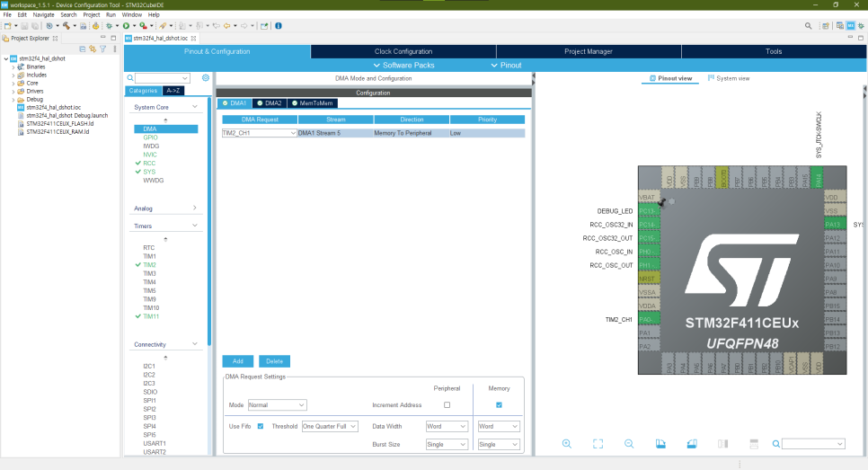Select stm32f4_hal_dshot.ioc file in Project Explorer

point(54,108)
